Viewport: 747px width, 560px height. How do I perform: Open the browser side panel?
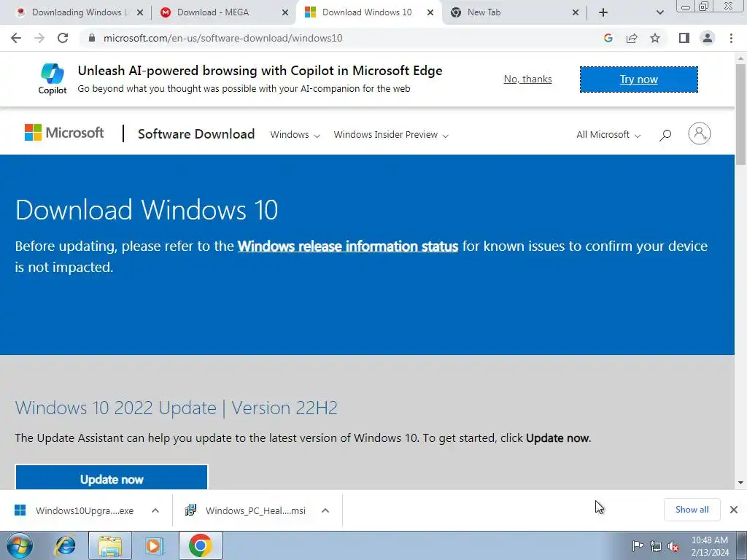pos(684,38)
